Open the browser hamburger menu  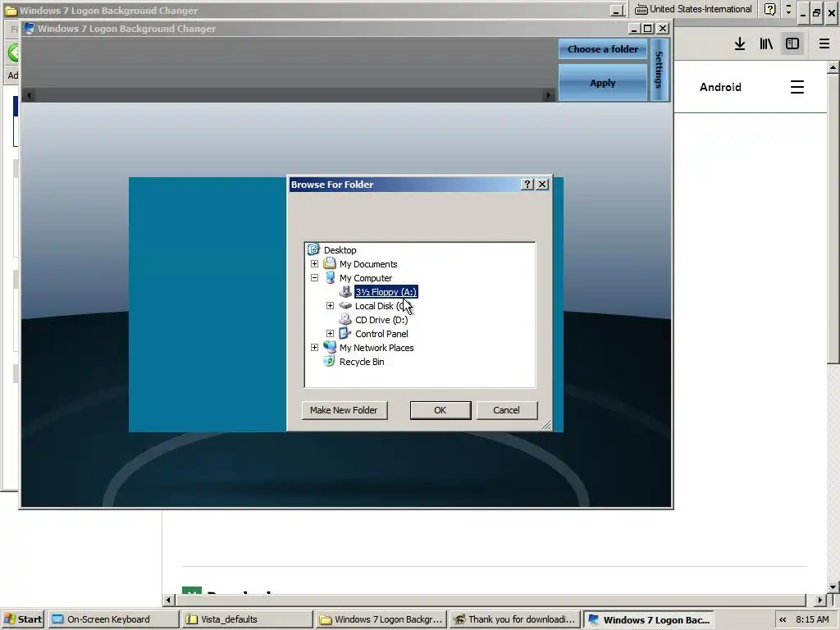point(824,44)
